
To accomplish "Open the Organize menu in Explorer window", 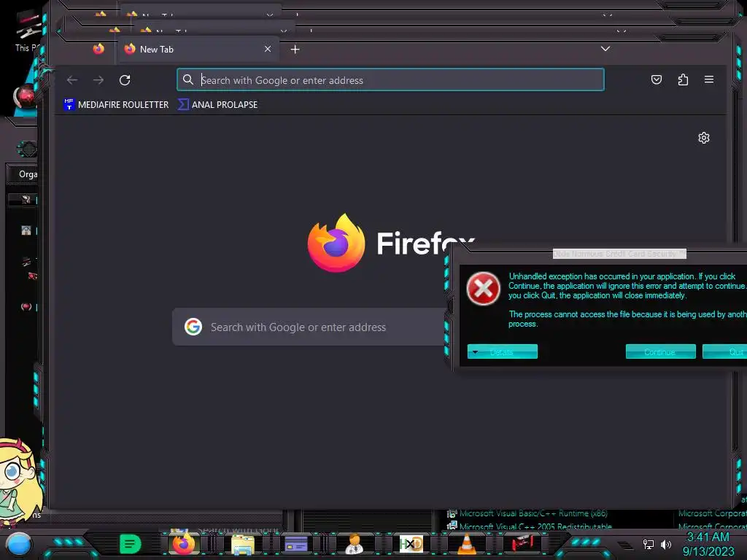I will 23,174.
